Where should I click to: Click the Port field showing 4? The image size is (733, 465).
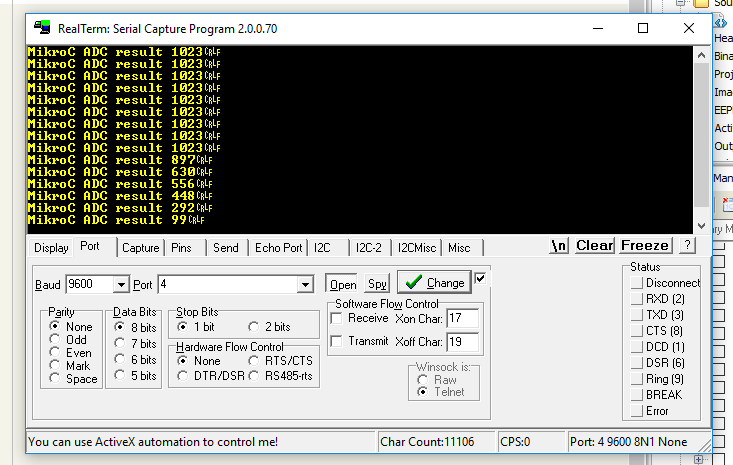[x=228, y=284]
